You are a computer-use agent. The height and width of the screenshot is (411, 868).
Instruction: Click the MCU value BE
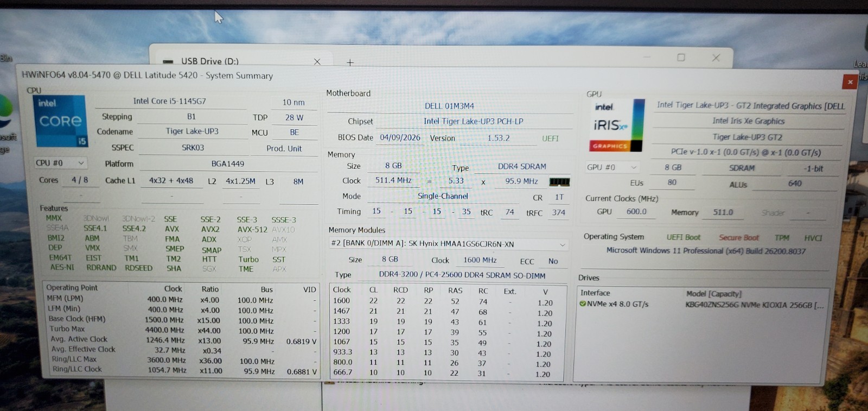(x=295, y=132)
